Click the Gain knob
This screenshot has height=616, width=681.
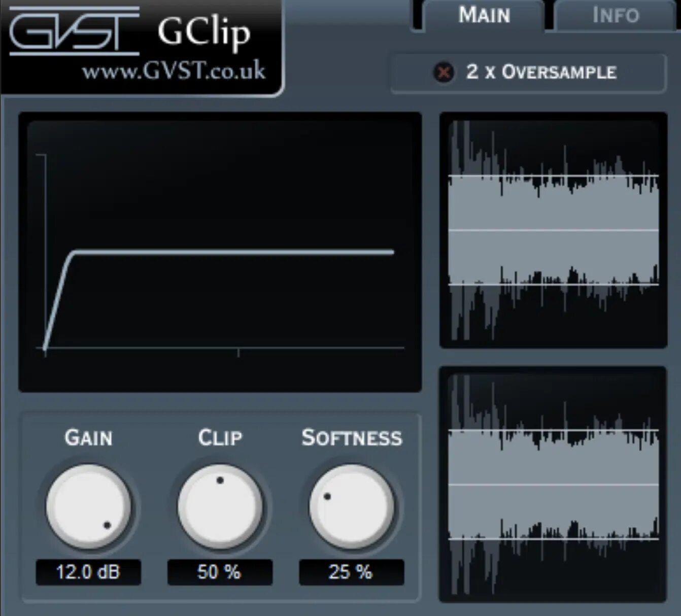point(88,507)
